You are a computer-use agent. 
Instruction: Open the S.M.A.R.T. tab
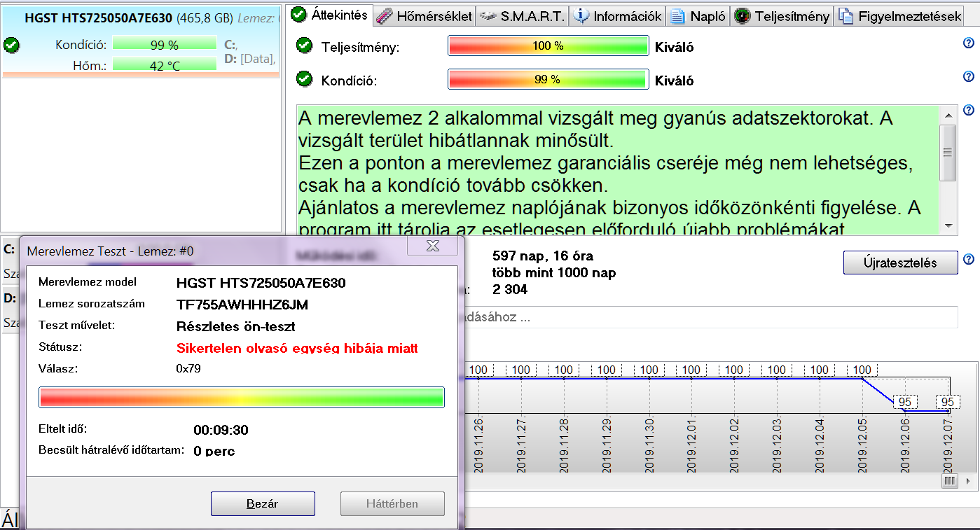coord(522,16)
